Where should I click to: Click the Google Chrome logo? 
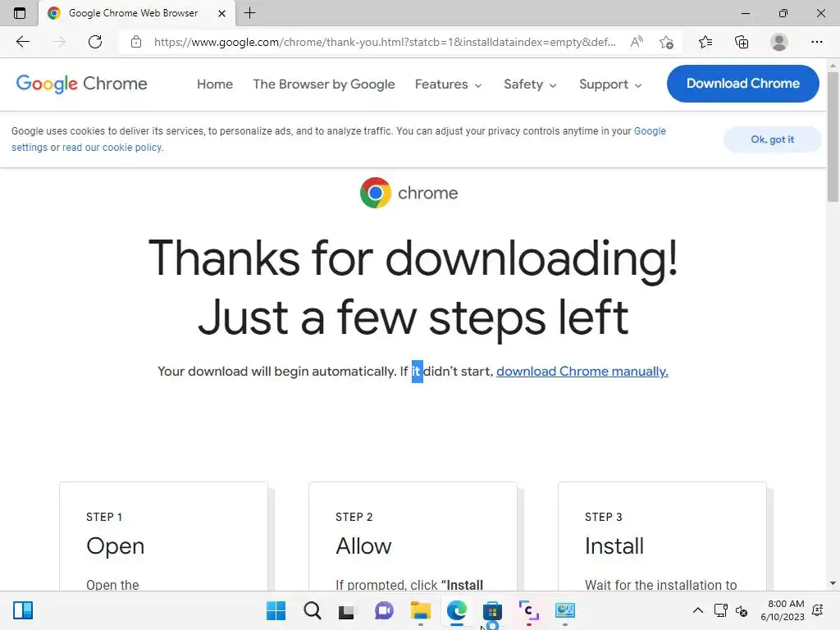click(x=81, y=84)
